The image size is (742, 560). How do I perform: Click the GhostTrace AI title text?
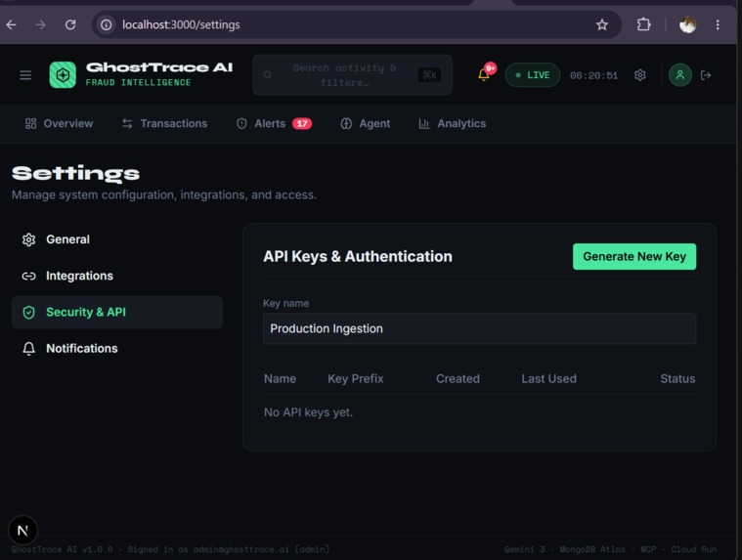click(x=159, y=67)
